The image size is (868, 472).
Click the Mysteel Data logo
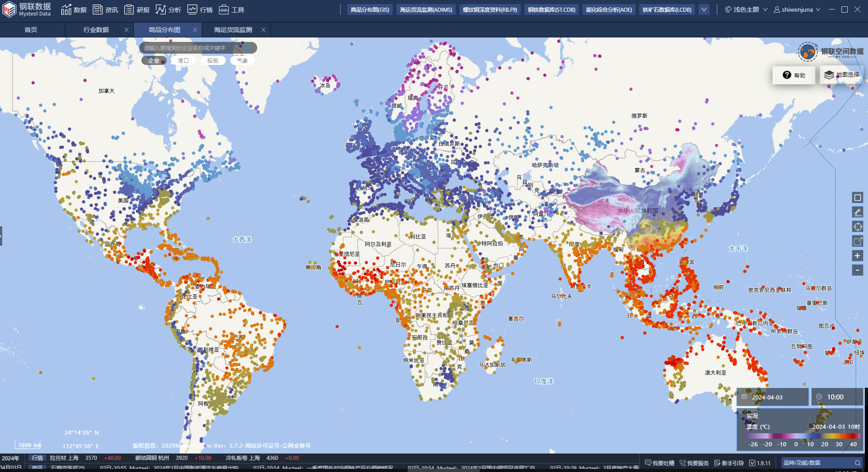[27, 9]
